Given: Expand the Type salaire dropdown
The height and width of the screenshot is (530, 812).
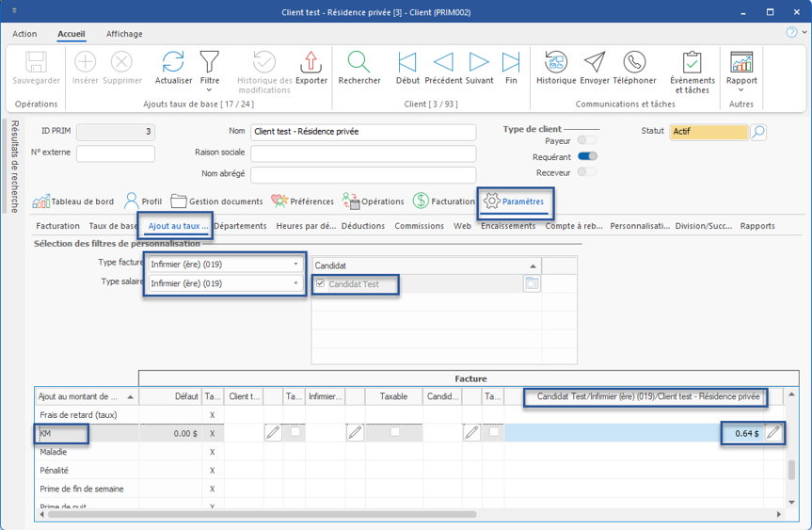Looking at the screenshot, I should [296, 283].
